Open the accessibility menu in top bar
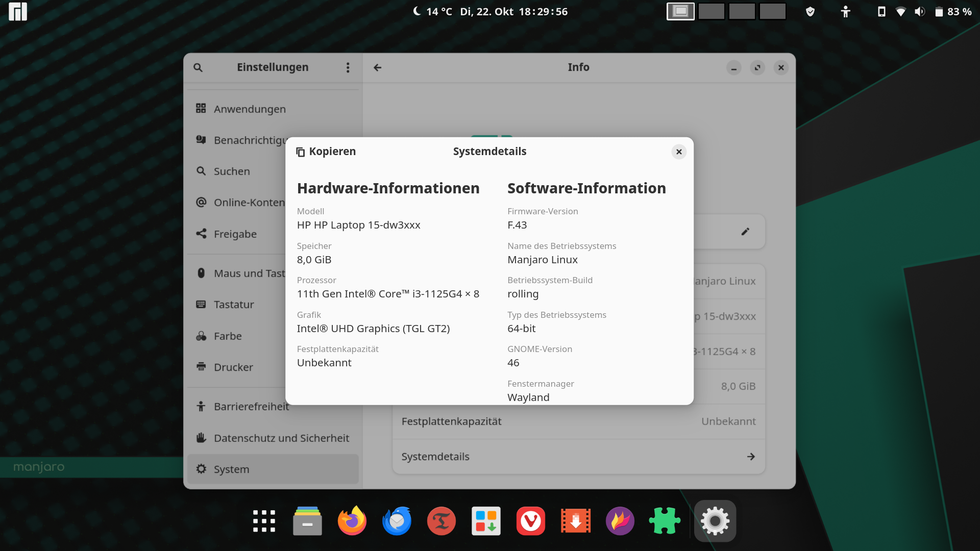This screenshot has height=551, width=980. pos(845,11)
